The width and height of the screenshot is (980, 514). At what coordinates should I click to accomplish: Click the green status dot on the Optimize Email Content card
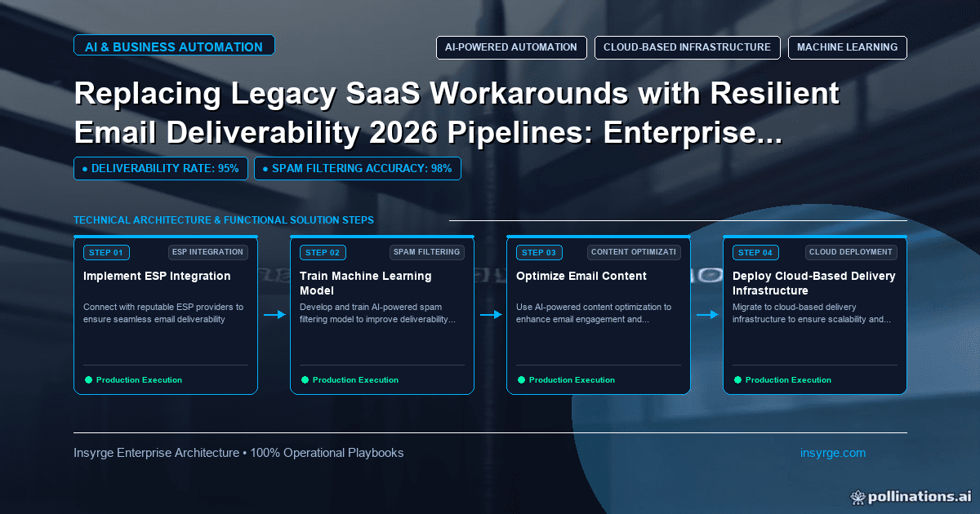pyautogui.click(x=521, y=380)
